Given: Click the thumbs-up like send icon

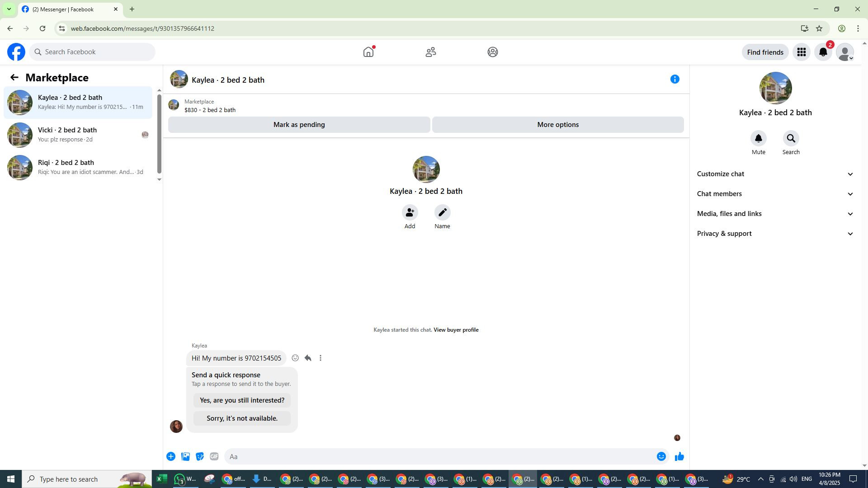Looking at the screenshot, I should tap(679, 457).
